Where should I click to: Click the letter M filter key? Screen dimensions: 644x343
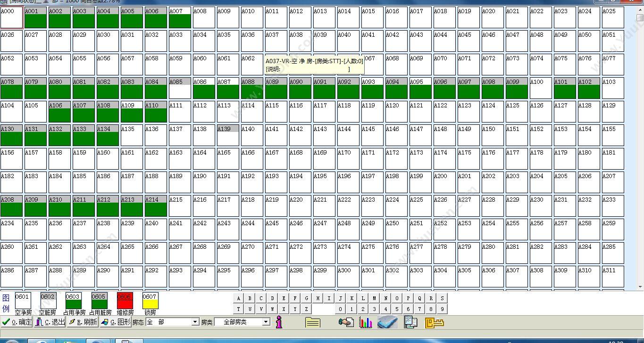point(375,298)
